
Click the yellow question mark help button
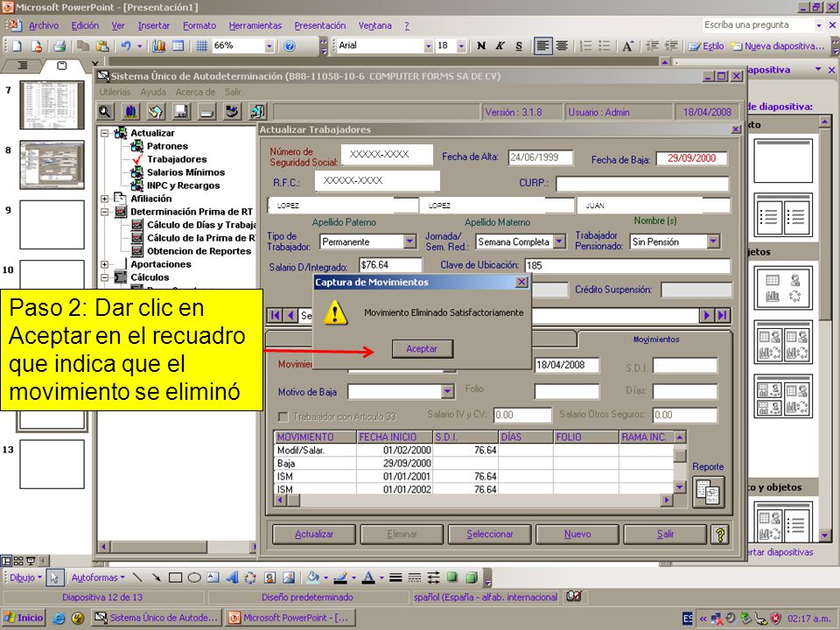pyautogui.click(x=720, y=534)
